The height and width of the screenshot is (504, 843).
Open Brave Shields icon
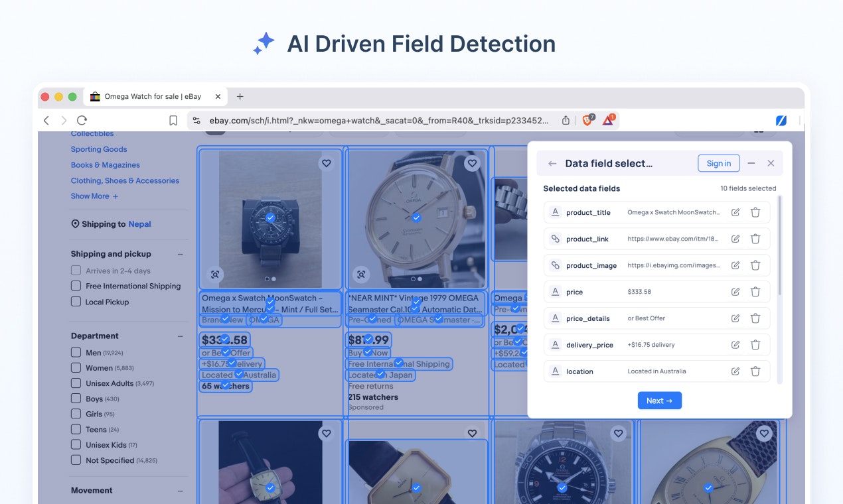(588, 120)
